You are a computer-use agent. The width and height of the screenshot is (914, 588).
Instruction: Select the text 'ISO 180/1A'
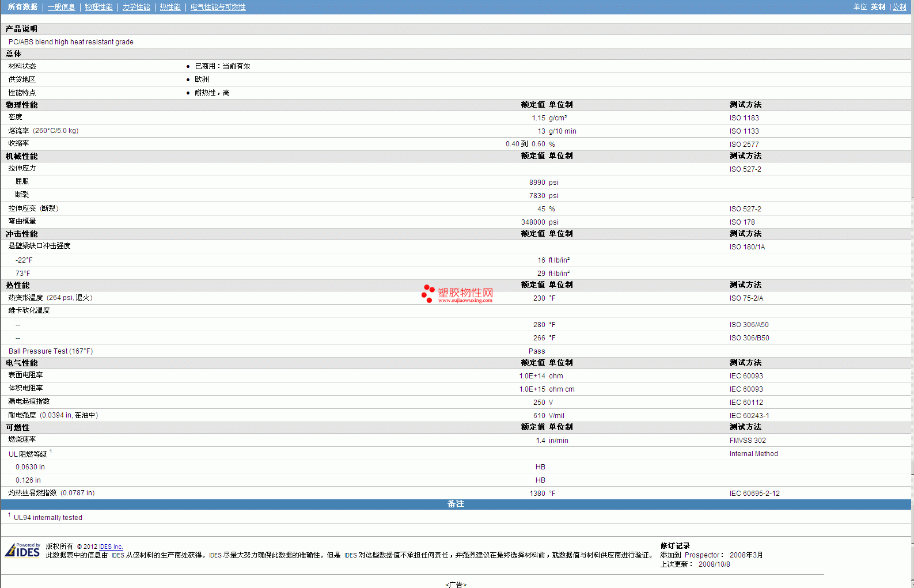(747, 247)
